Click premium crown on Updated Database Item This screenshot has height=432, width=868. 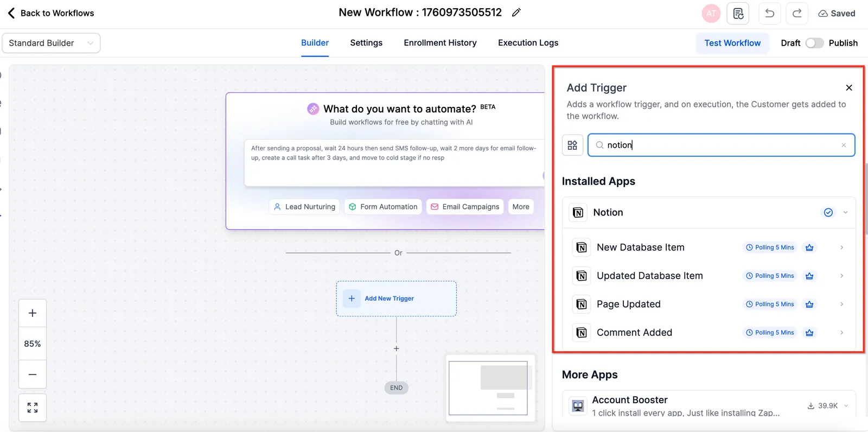pyautogui.click(x=809, y=276)
